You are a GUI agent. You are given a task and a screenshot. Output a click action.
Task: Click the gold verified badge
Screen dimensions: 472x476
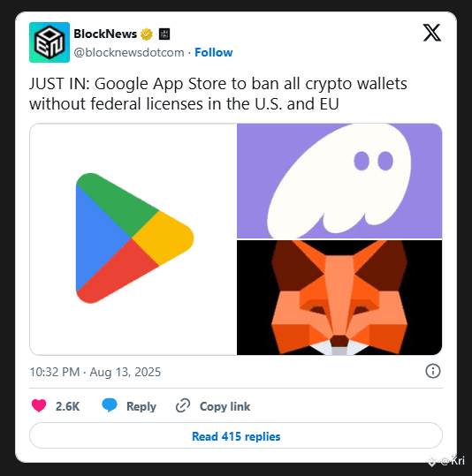coord(147,34)
